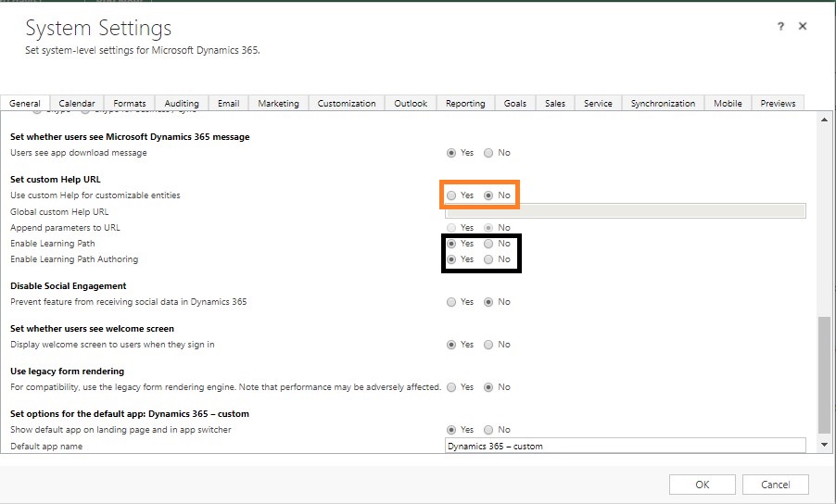The image size is (836, 504).
Task: Open the Outlook tab
Action: [x=411, y=103]
